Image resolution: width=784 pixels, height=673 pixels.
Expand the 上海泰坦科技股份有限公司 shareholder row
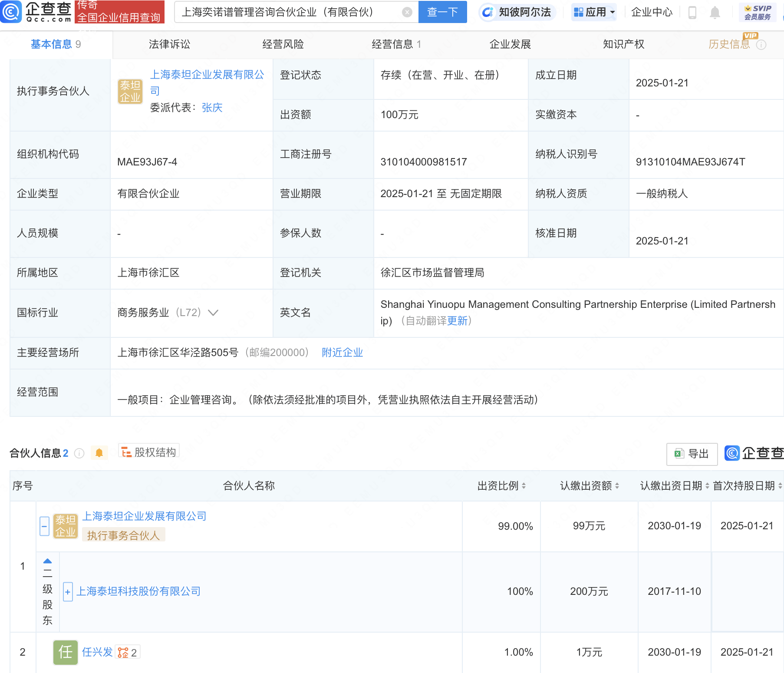(68, 592)
